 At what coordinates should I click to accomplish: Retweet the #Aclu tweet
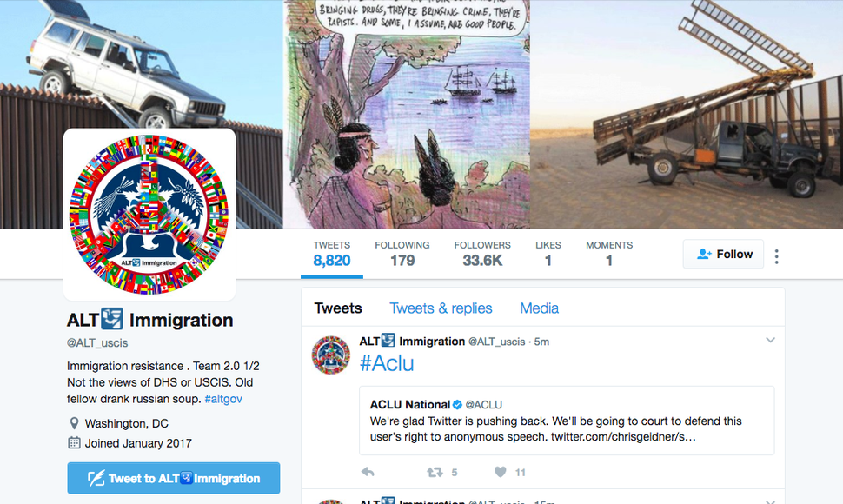435,473
